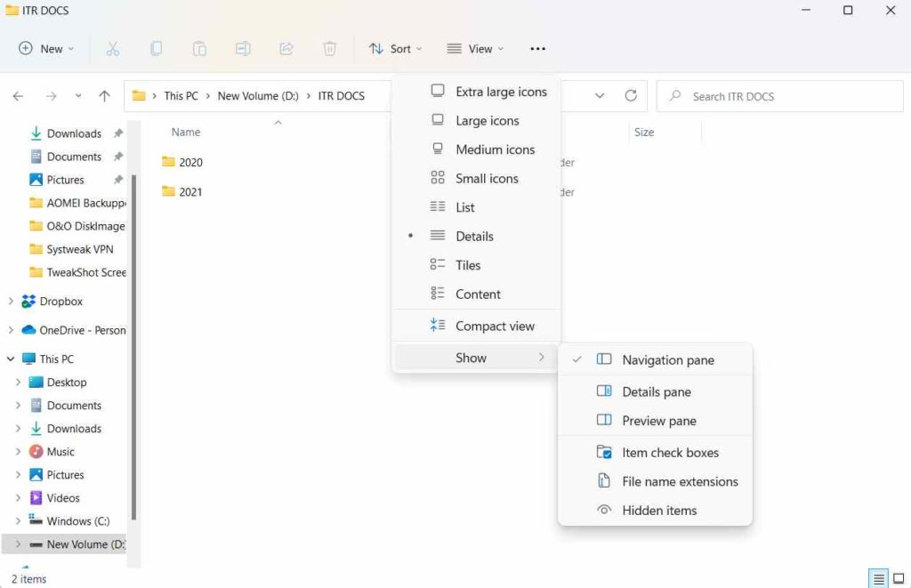This screenshot has height=588, width=911.
Task: Enable Item check boxes
Action: [x=656, y=453]
